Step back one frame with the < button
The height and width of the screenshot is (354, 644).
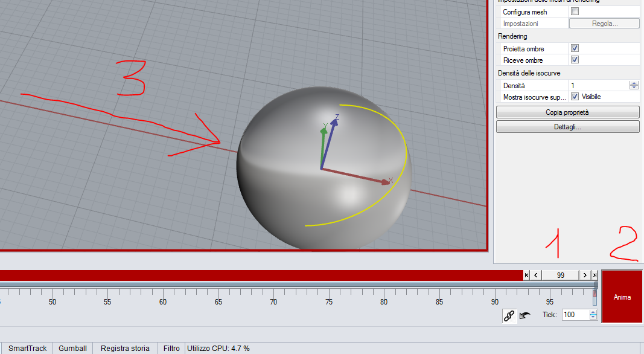coord(536,275)
